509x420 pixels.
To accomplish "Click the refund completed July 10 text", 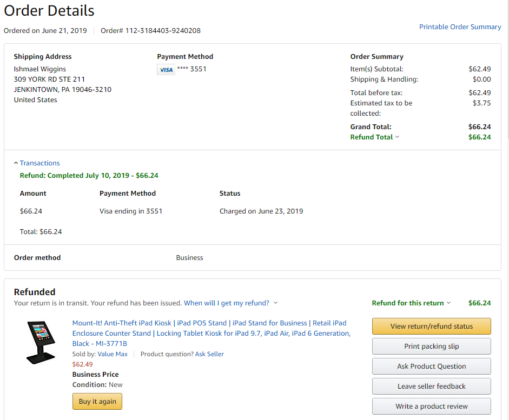I will 89,176.
